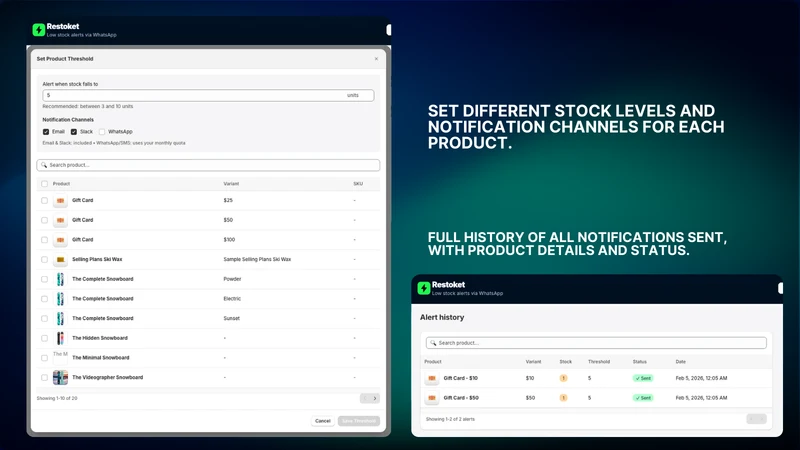Click the Restoket logo in the Alert history window
The image size is (800, 450).
point(423,288)
